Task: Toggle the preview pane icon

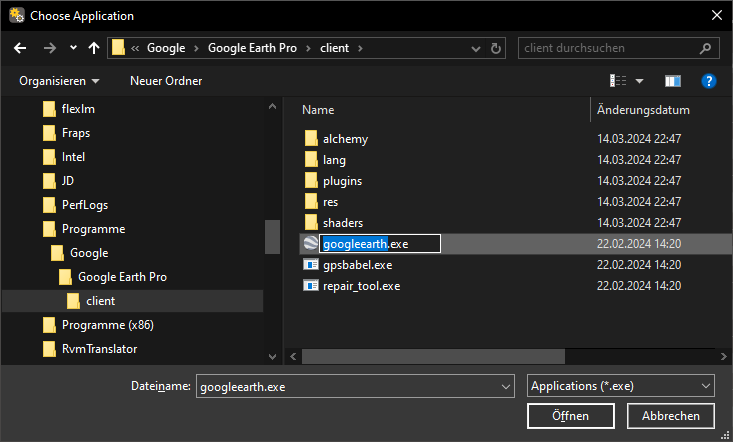Action: [x=673, y=81]
